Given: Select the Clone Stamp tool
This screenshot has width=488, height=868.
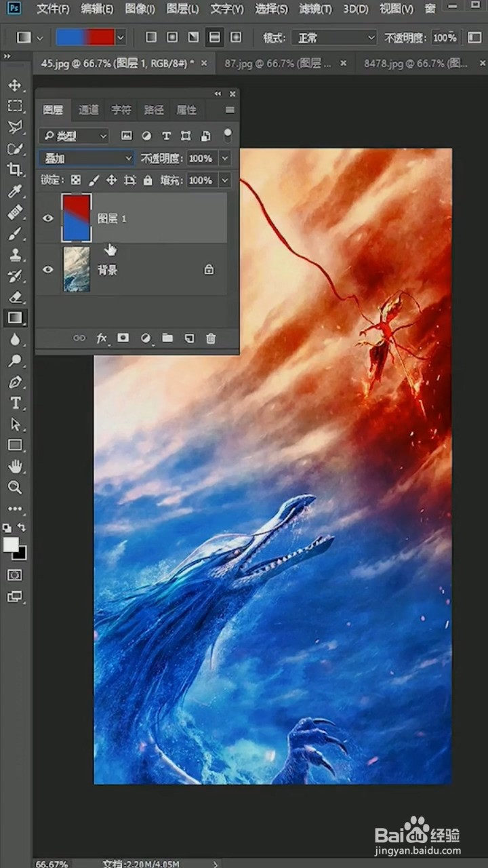Looking at the screenshot, I should pyautogui.click(x=15, y=255).
